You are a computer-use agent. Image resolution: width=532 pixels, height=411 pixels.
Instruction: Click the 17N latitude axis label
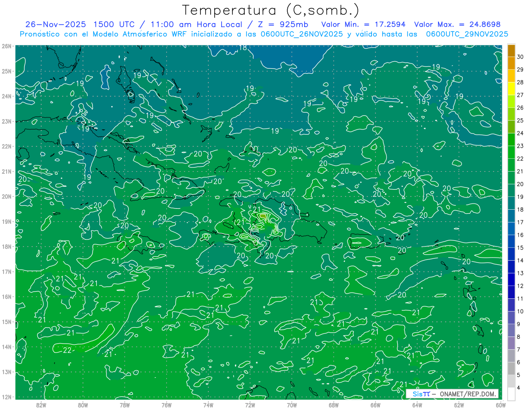[x=6, y=271]
